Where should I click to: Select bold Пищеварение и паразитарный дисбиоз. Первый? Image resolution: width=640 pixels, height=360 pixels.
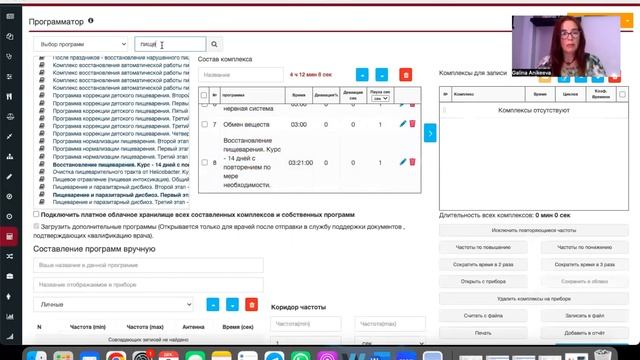120,195
